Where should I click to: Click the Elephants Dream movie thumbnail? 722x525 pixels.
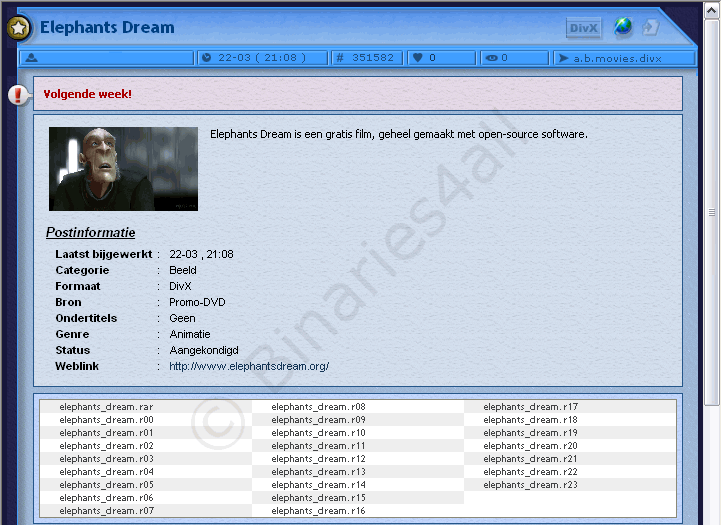tap(123, 169)
